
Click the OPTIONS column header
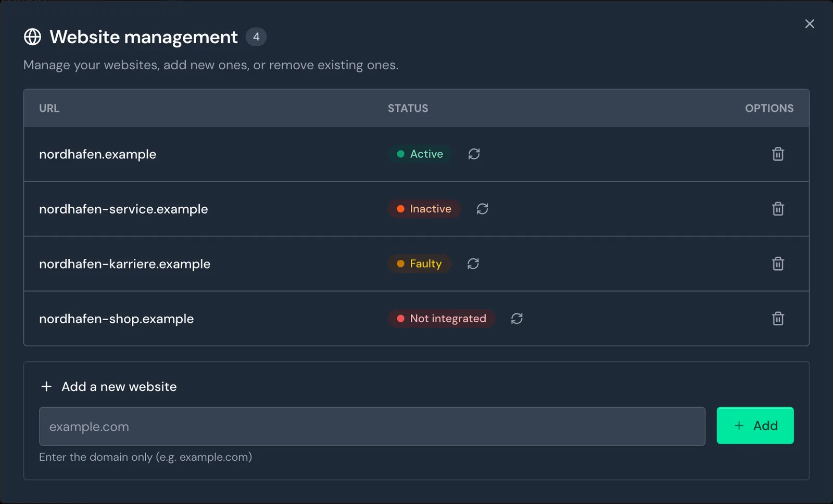[769, 108]
